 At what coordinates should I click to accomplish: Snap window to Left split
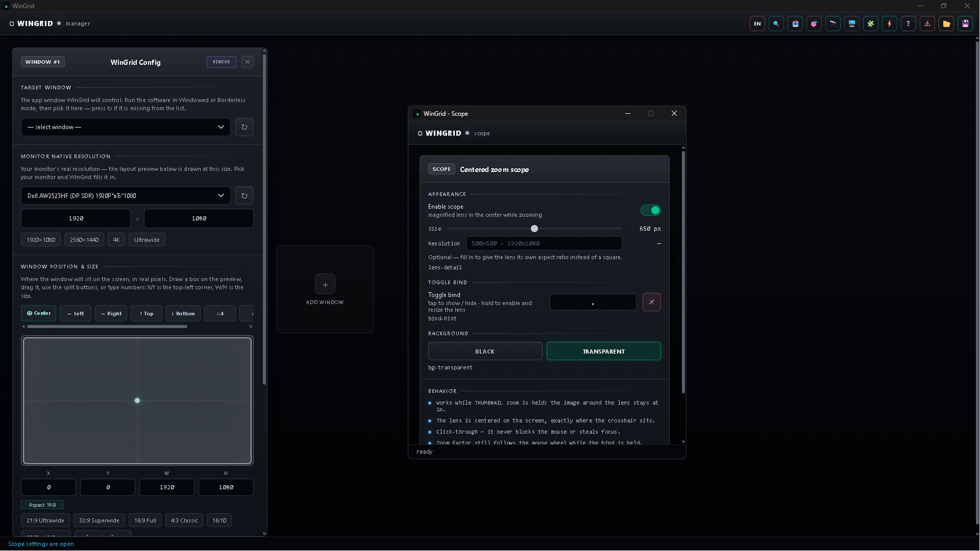tap(76, 313)
